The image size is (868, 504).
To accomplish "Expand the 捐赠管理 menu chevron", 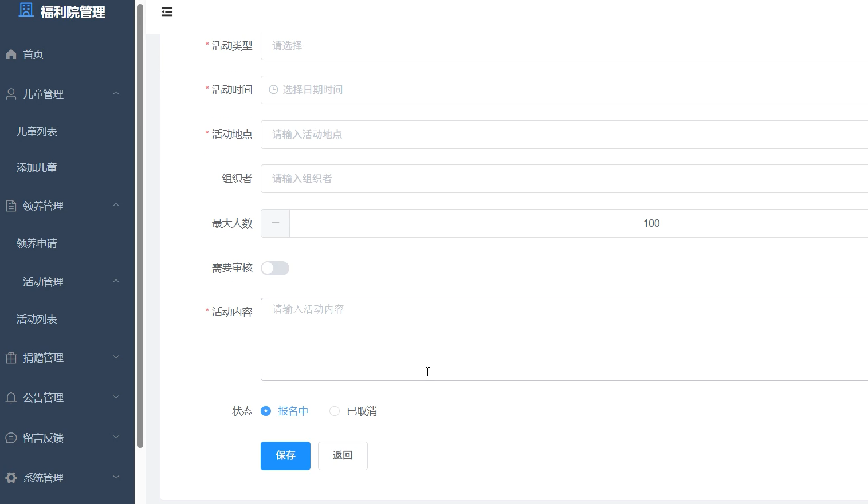I will [x=116, y=357].
